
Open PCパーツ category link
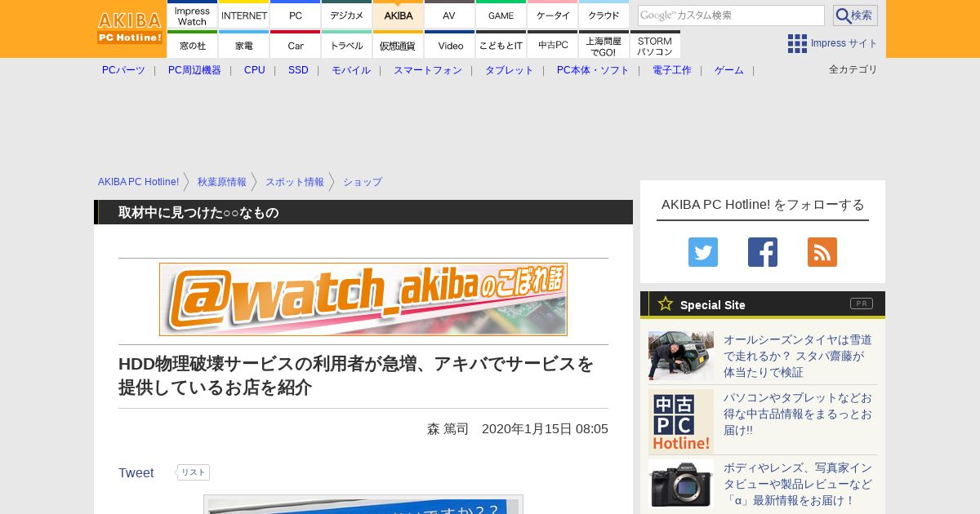(x=123, y=70)
